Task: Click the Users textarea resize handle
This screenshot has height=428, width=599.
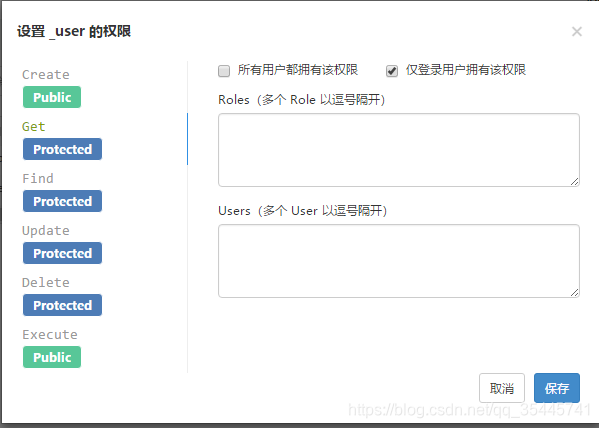Action: pos(575,293)
